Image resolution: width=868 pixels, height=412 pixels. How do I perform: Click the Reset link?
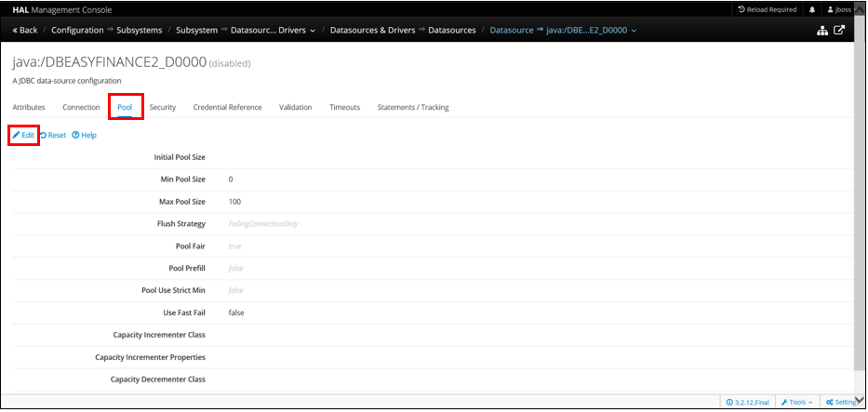click(53, 135)
